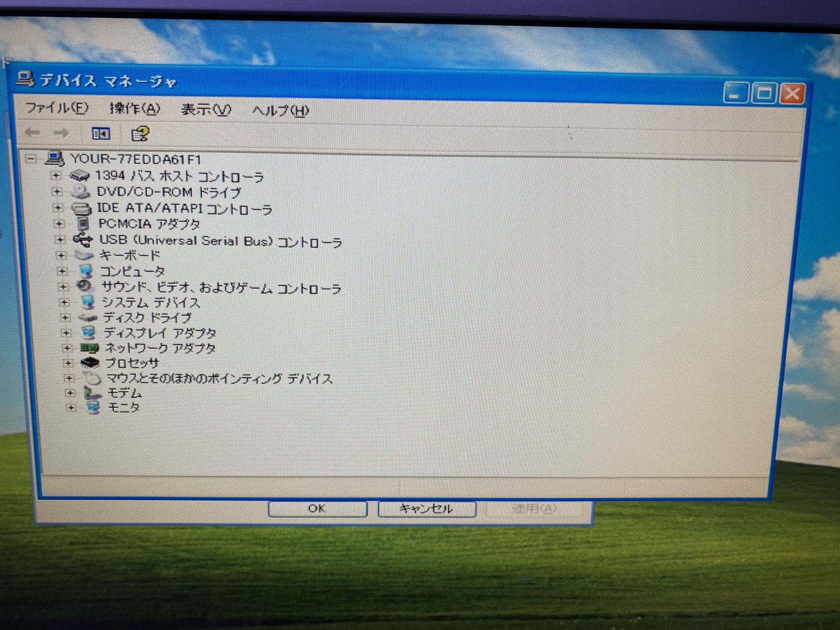Select the USB controller icon
The height and width of the screenshot is (630, 840).
click(x=83, y=240)
